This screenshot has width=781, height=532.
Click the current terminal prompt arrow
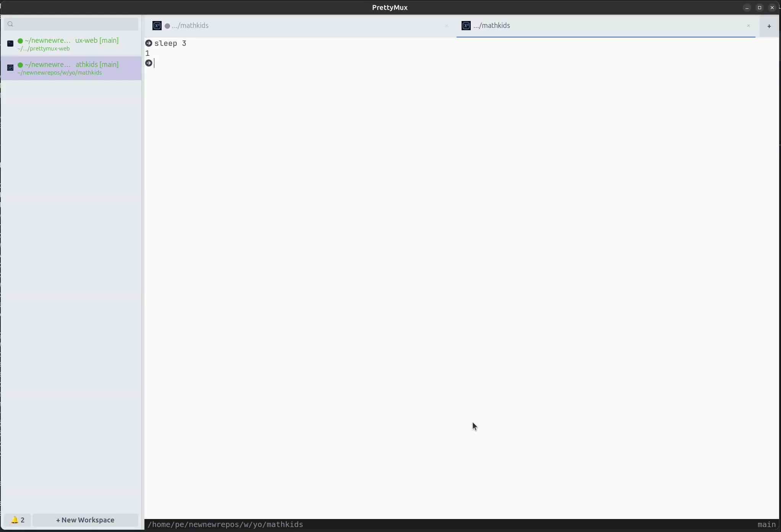149,63
